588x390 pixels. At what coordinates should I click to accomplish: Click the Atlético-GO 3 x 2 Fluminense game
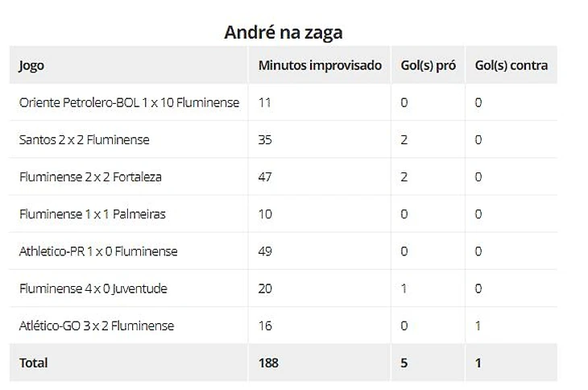[96, 326]
